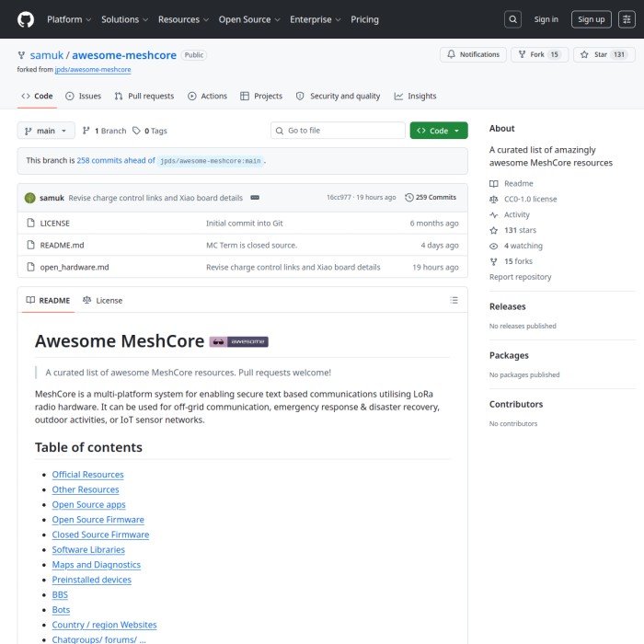The height and width of the screenshot is (644, 644).
Task: Click the Sign up button
Action: point(591,19)
